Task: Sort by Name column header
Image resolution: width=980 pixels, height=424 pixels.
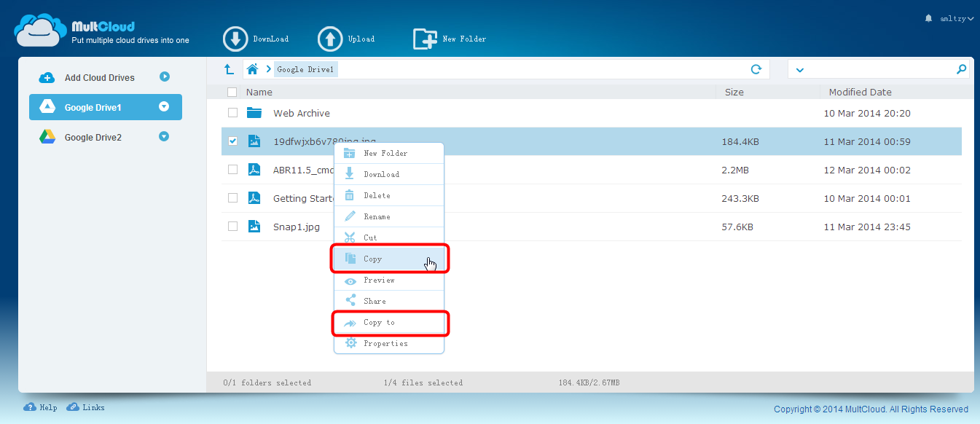Action: click(x=259, y=93)
